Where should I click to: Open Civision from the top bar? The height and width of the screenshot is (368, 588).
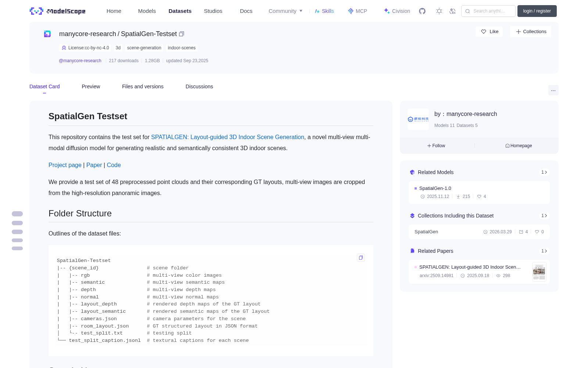tap(397, 11)
